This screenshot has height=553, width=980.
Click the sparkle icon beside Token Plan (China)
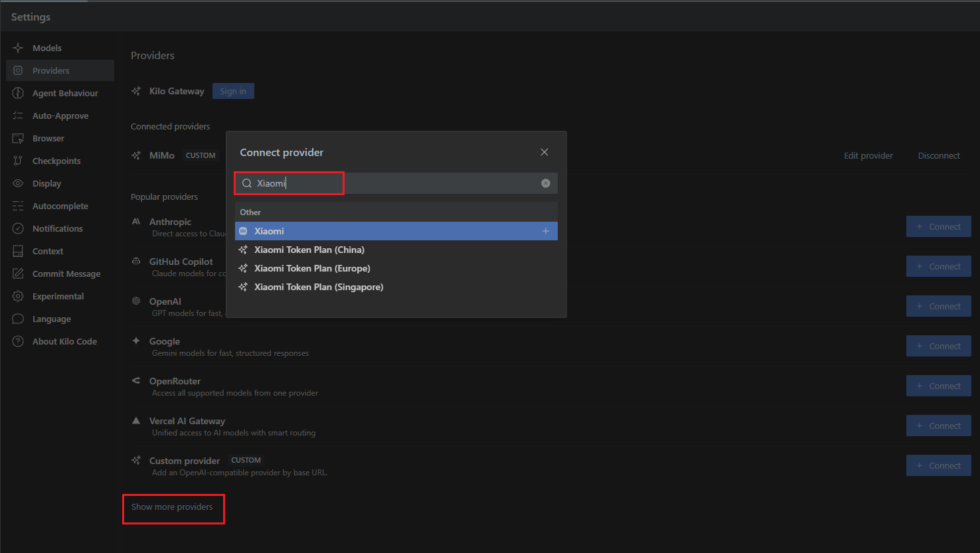coord(243,250)
